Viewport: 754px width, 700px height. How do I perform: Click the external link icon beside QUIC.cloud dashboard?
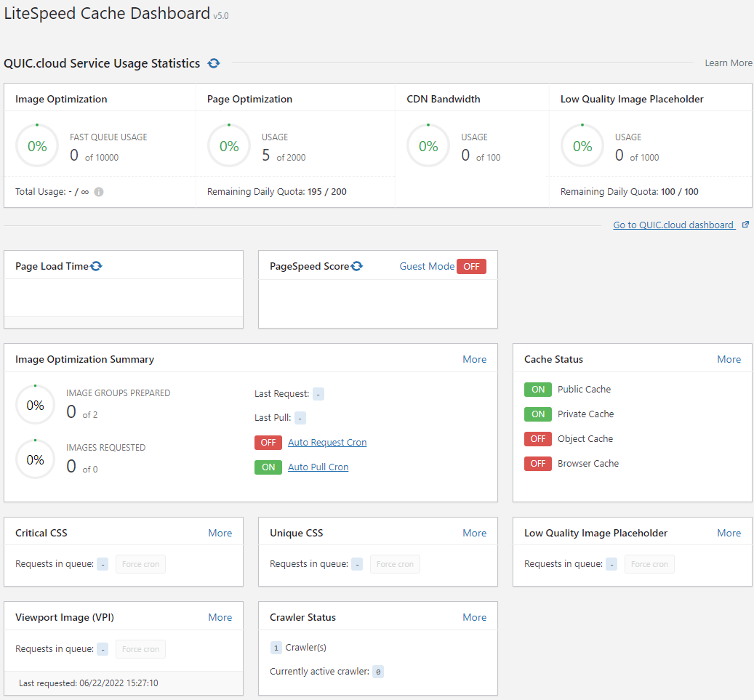click(x=745, y=225)
